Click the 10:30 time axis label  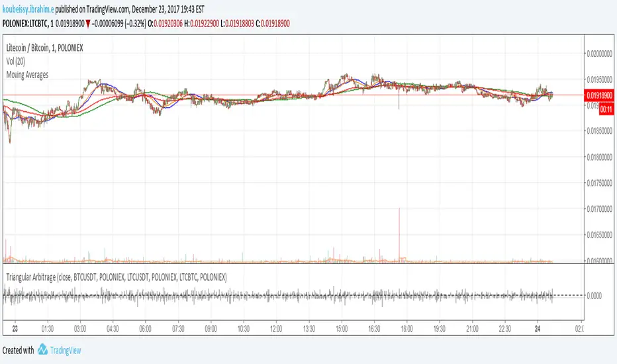pos(244,328)
